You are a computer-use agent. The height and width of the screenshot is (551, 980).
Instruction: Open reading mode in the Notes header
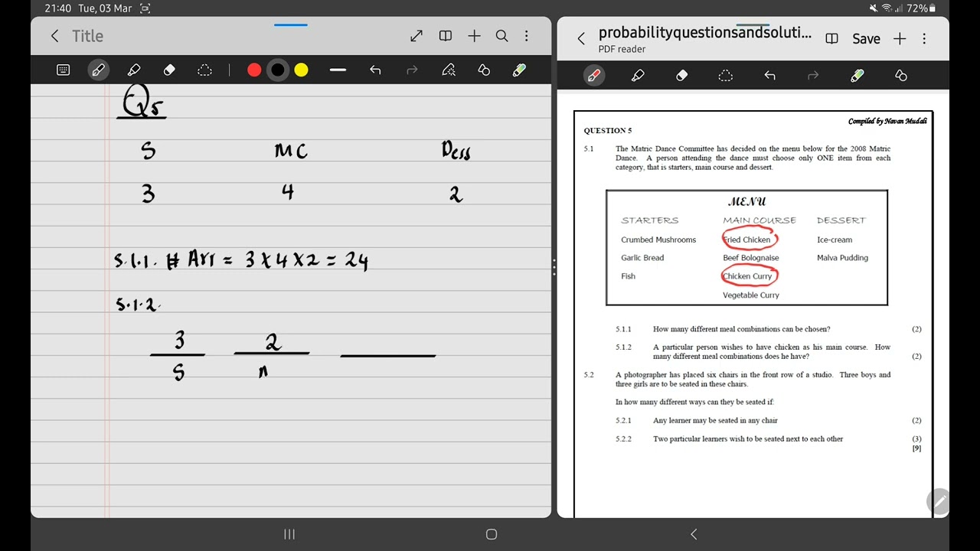click(x=445, y=36)
